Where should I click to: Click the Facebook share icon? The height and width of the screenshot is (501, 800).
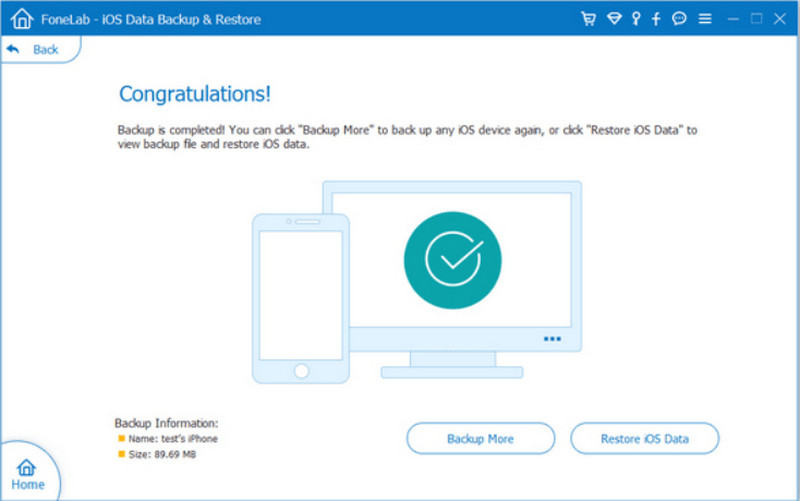click(x=657, y=19)
